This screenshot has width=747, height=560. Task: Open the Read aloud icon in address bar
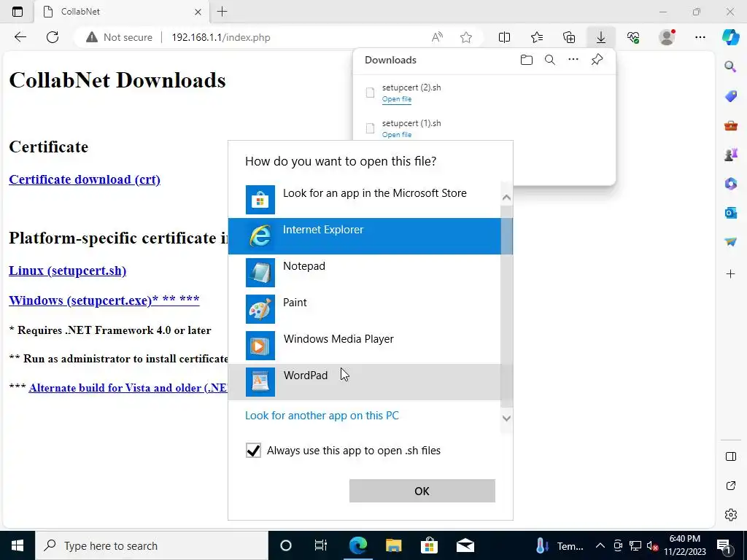437,37
